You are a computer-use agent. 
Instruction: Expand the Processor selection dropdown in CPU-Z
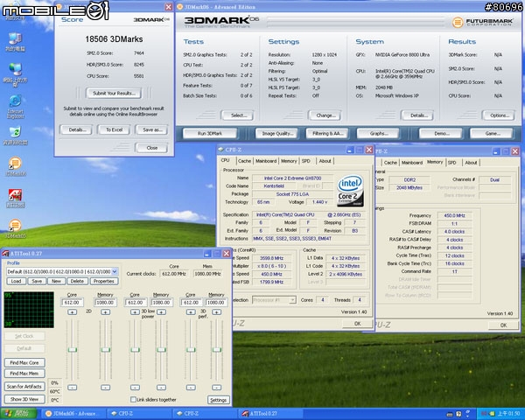pyautogui.click(x=292, y=300)
